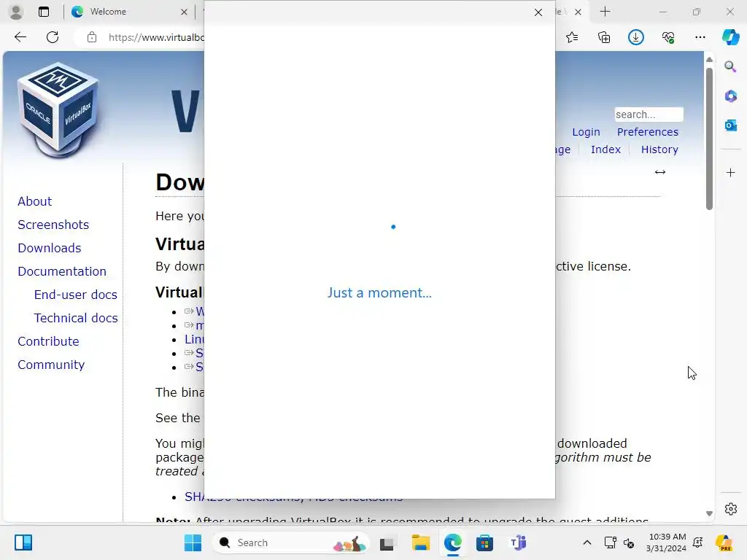The image size is (747, 560).
Task: Close the Just a moment popup dialog
Action: [x=538, y=12]
